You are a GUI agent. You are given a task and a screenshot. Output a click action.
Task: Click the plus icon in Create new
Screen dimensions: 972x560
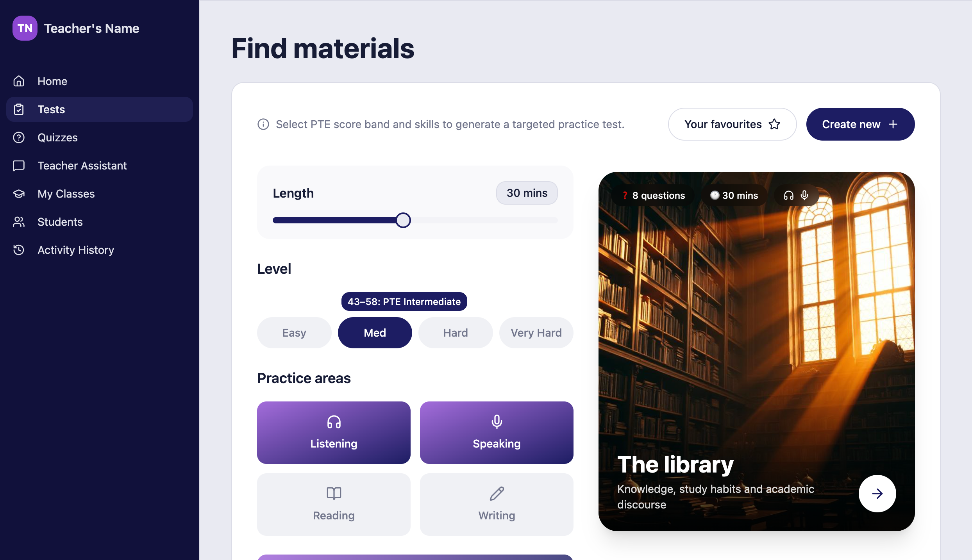pyautogui.click(x=893, y=124)
